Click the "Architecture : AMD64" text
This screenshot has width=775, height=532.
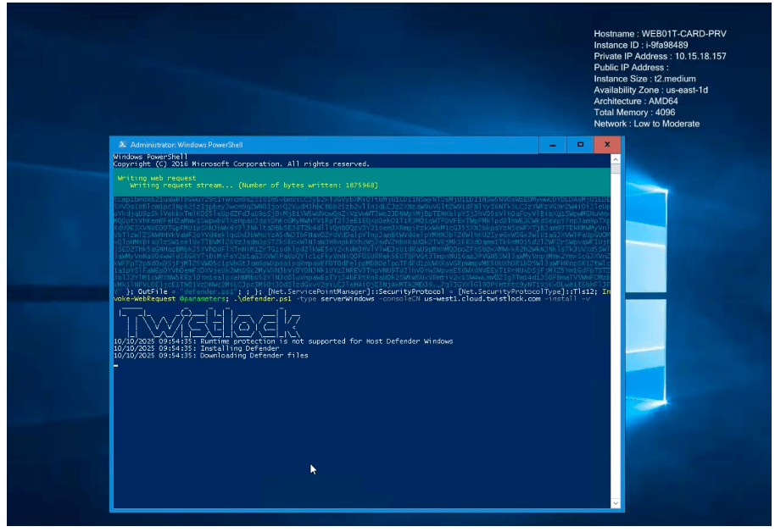636,102
